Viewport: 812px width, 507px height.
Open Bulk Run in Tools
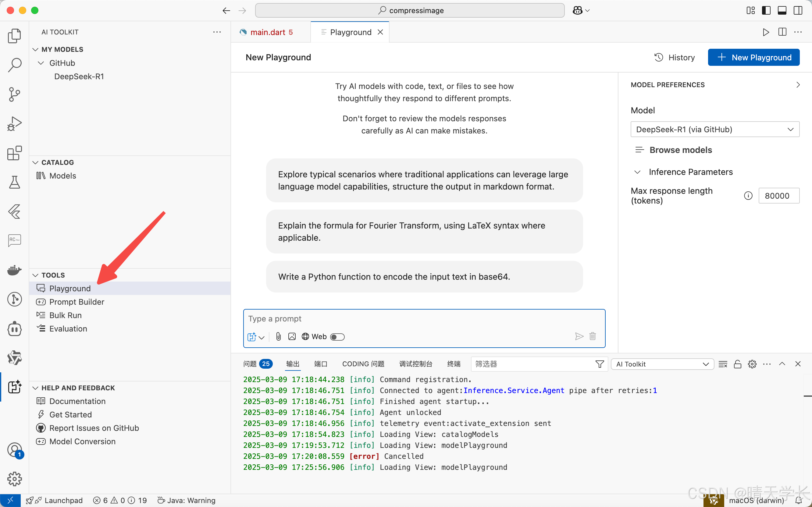[66, 315]
